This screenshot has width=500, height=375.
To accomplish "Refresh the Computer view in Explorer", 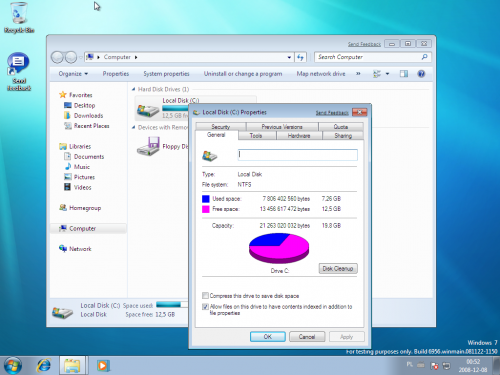I will (x=300, y=57).
